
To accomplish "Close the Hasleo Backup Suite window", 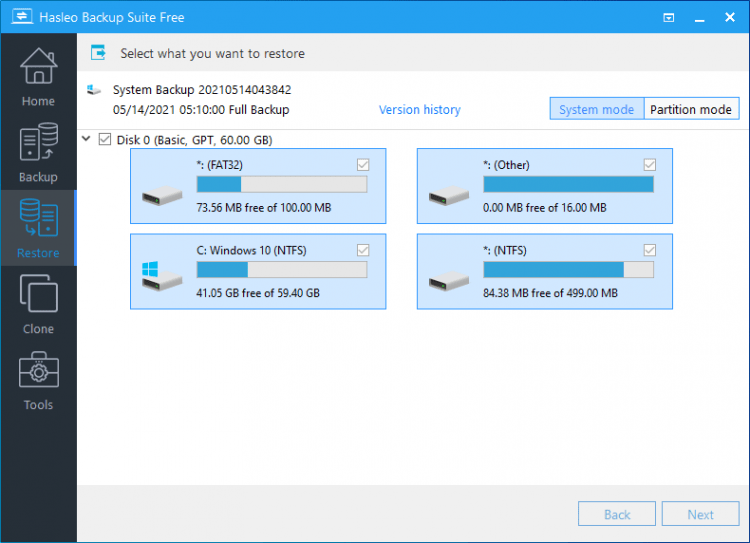I will point(730,17).
